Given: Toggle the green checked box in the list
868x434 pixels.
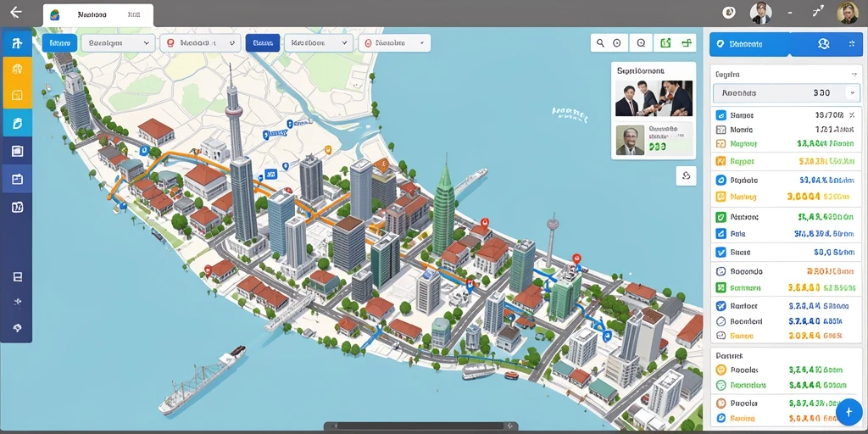Looking at the screenshot, I should click(x=721, y=216).
